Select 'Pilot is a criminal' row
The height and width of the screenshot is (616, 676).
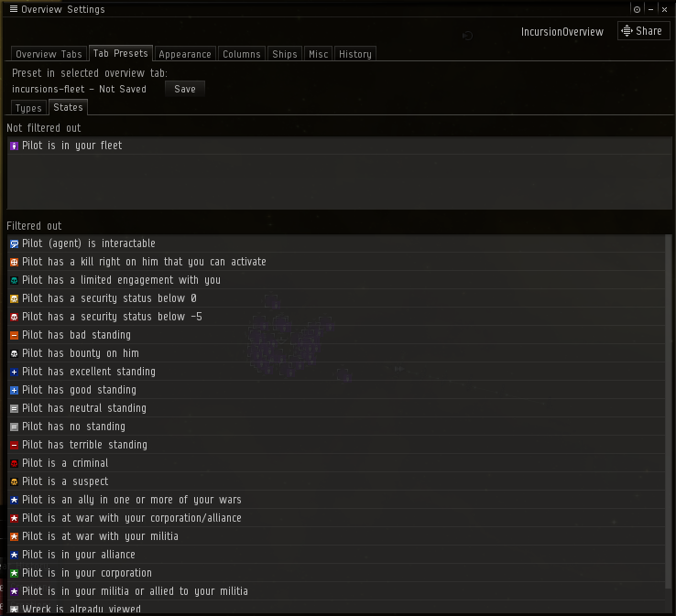point(336,463)
